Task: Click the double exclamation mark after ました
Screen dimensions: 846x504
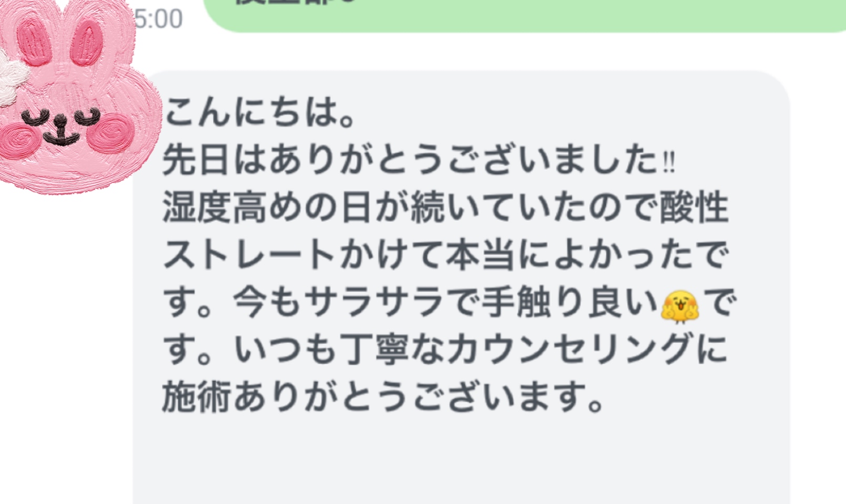Action: [x=669, y=161]
